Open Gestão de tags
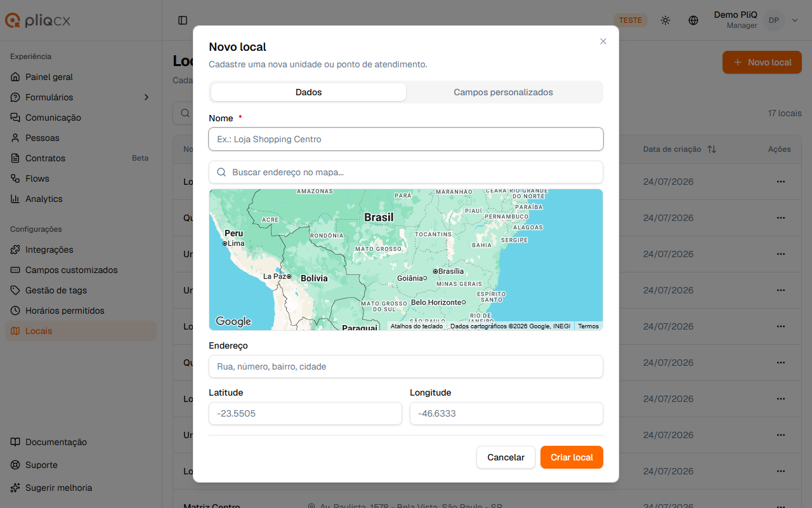This screenshot has width=812, height=508. pos(81,290)
